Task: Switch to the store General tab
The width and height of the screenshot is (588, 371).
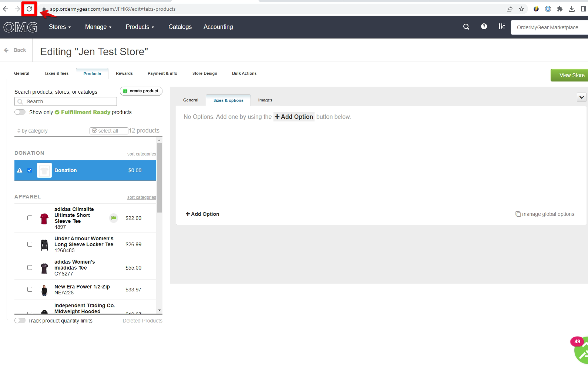Action: [22, 73]
